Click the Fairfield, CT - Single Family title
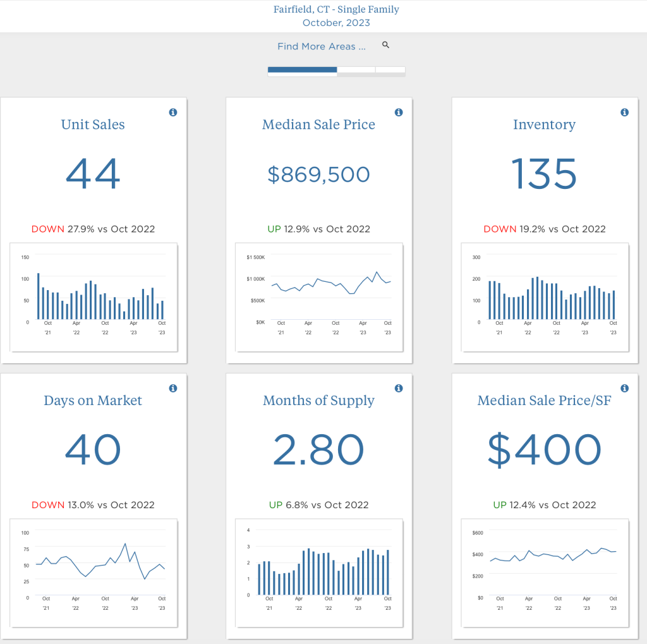The width and height of the screenshot is (647, 644). 336,9
